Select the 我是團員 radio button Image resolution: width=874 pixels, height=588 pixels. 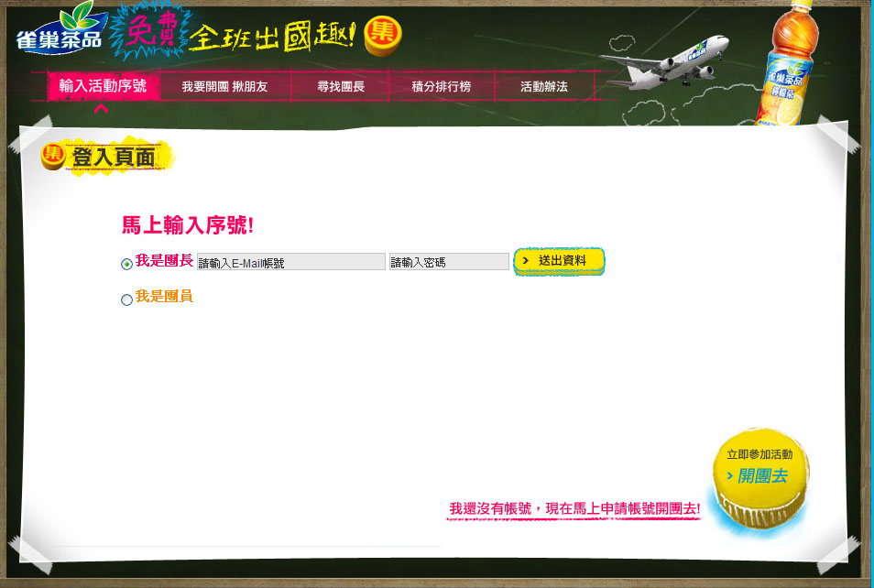coord(126,299)
